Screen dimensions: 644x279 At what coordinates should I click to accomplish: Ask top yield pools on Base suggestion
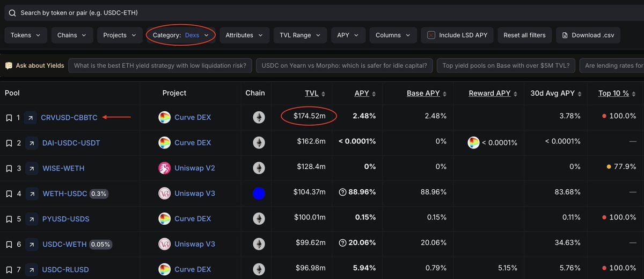[x=507, y=66]
